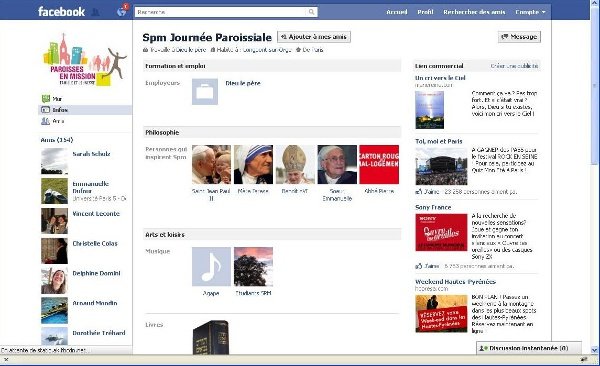Open the Etudiants SPM tree picture
The height and width of the screenshot is (366, 600).
pos(253,266)
